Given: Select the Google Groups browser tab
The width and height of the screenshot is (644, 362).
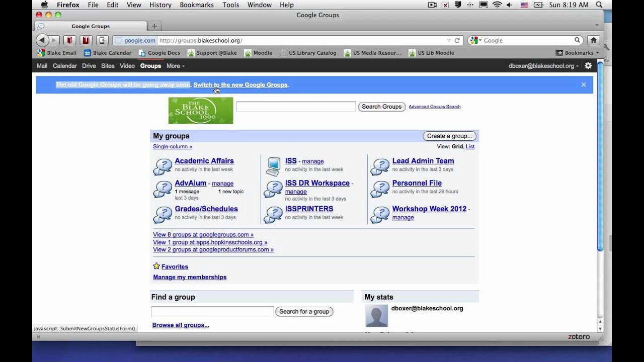Looking at the screenshot, I should click(x=91, y=26).
